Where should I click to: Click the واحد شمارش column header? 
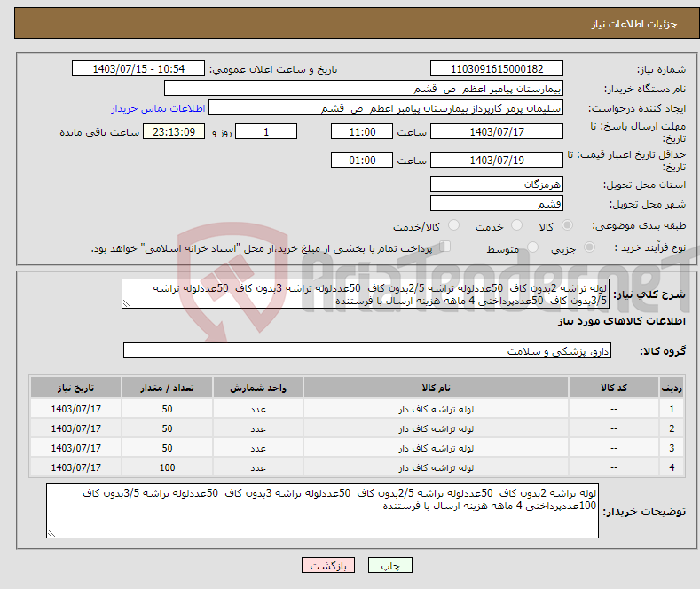tap(258, 388)
